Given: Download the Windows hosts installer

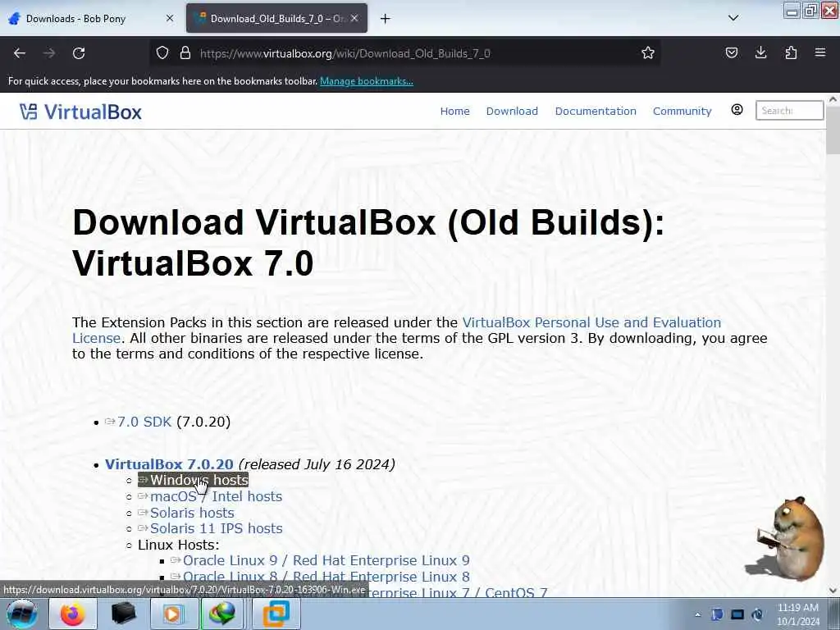Looking at the screenshot, I should point(199,481).
